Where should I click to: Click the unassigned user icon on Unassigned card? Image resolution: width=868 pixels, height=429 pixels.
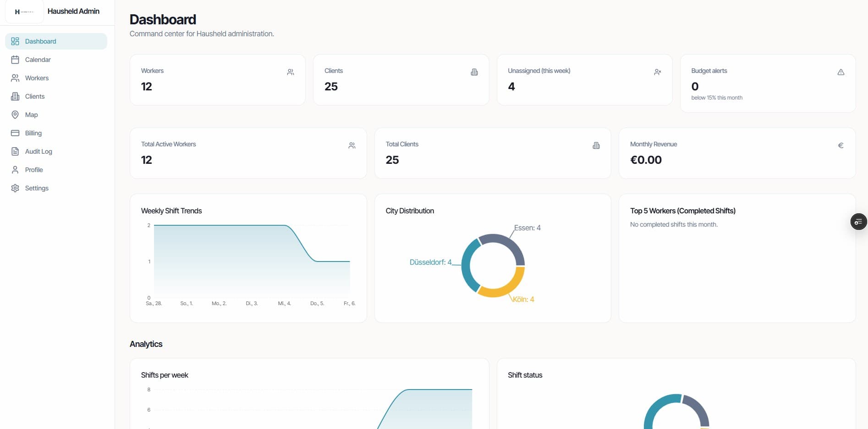coord(657,72)
